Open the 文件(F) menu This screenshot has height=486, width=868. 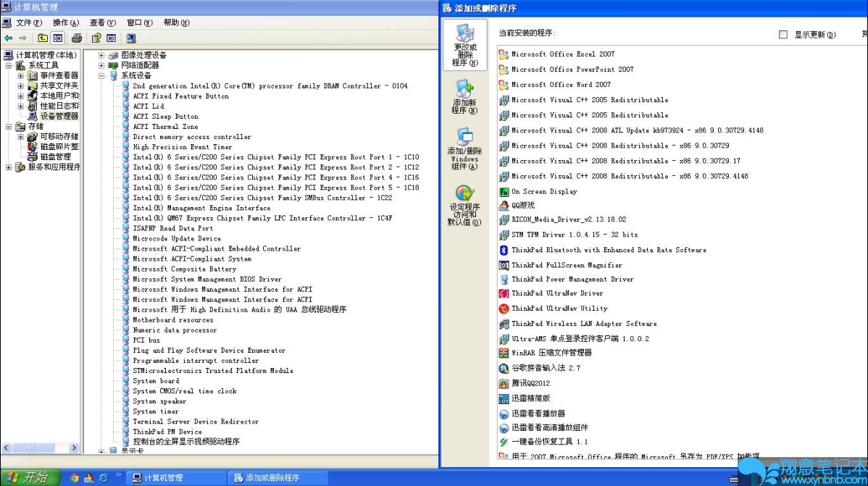(29, 22)
